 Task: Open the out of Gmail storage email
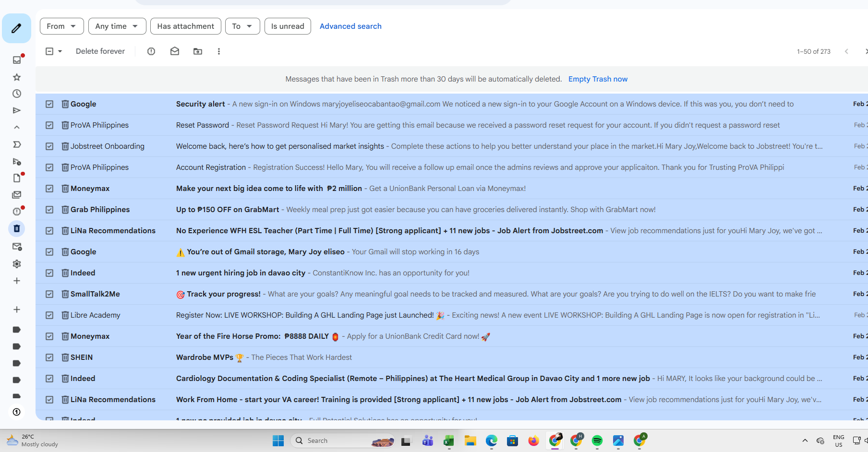click(452, 252)
